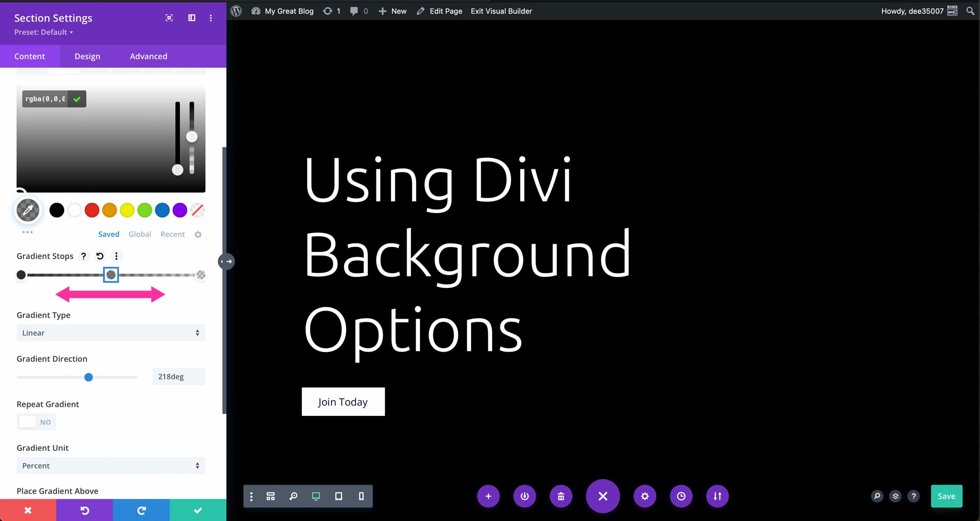Show Saved color palette
The image size is (980, 521).
coord(109,234)
